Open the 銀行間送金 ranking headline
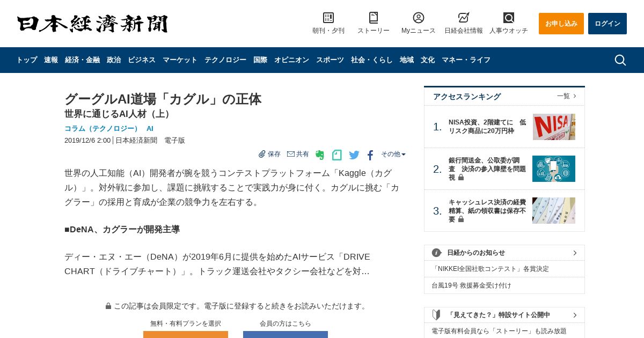 487,169
